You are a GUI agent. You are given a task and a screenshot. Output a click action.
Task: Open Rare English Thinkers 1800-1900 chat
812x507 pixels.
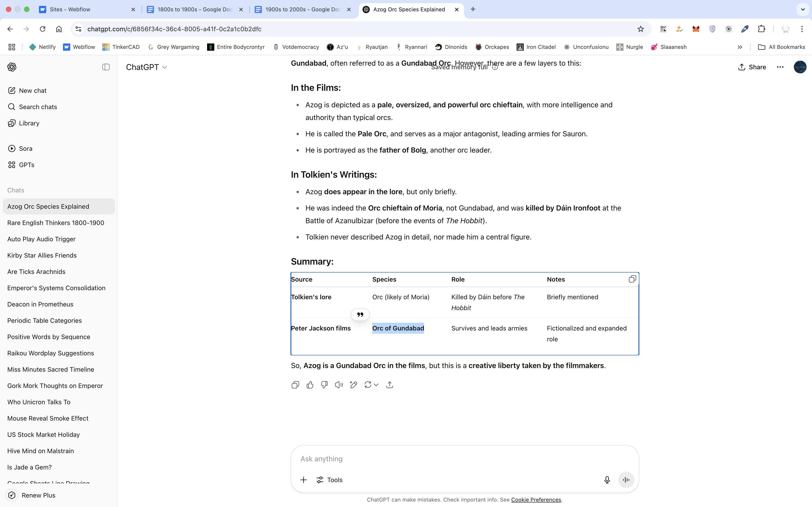(x=56, y=223)
